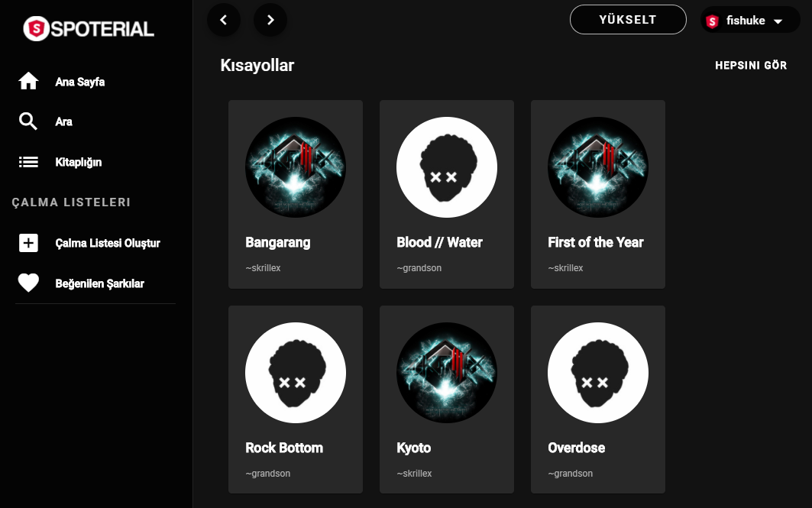Open Kyoto by skrillex

click(x=446, y=399)
